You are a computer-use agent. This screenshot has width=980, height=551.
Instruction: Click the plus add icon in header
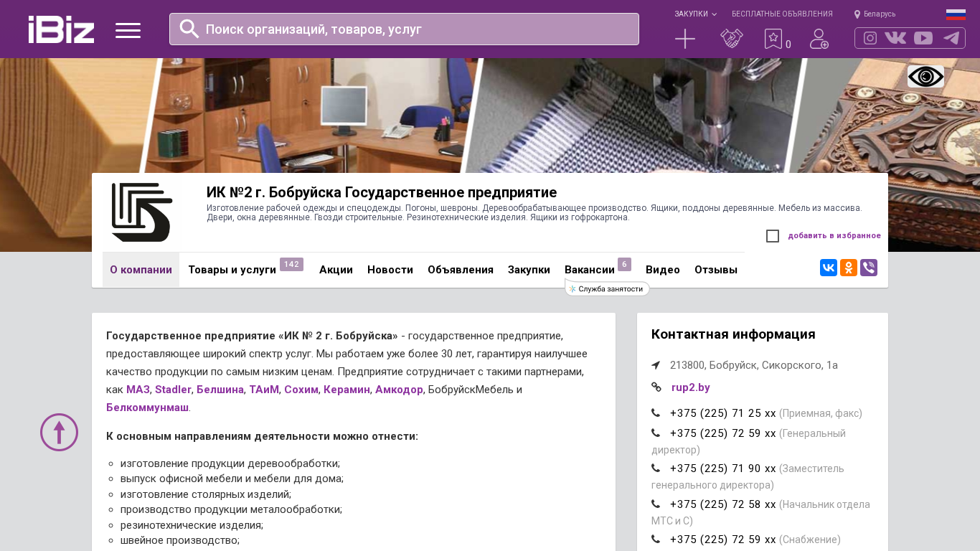point(685,39)
